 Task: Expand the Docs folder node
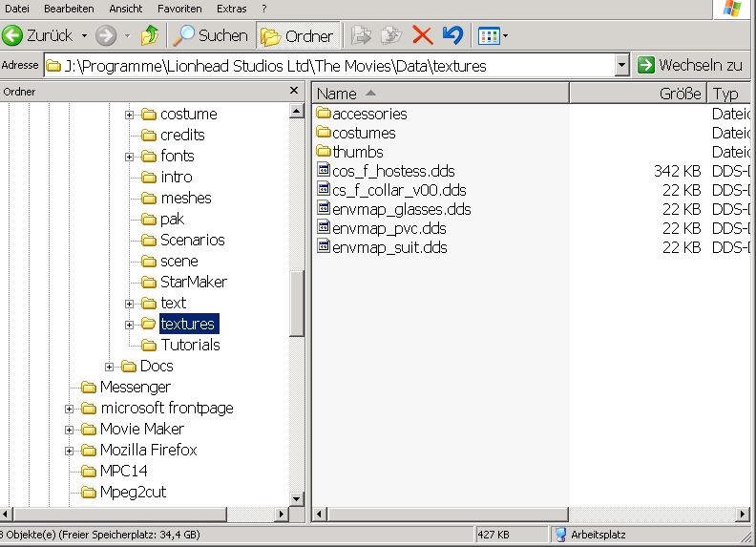pos(110,367)
